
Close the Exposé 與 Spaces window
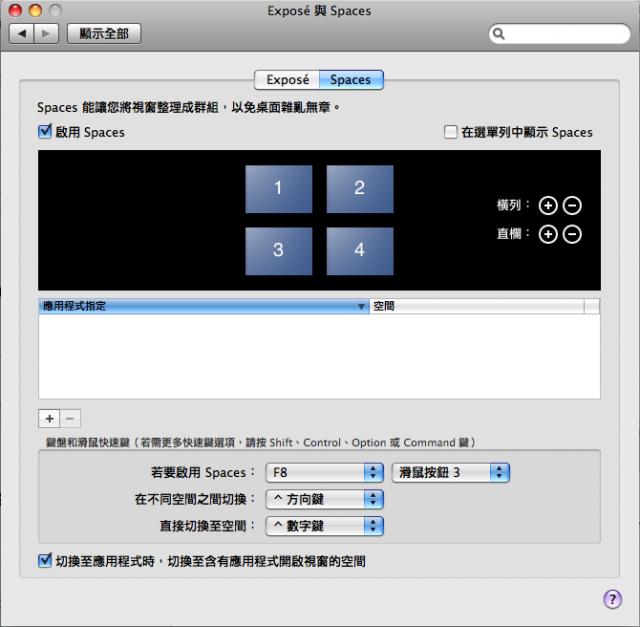click(x=16, y=10)
